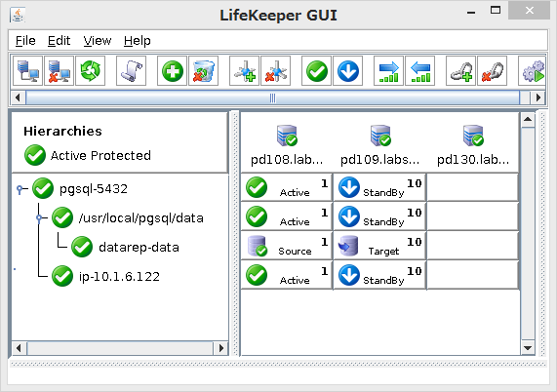Click the Add Dependency chain icon
The image size is (557, 392).
pyautogui.click(x=461, y=71)
